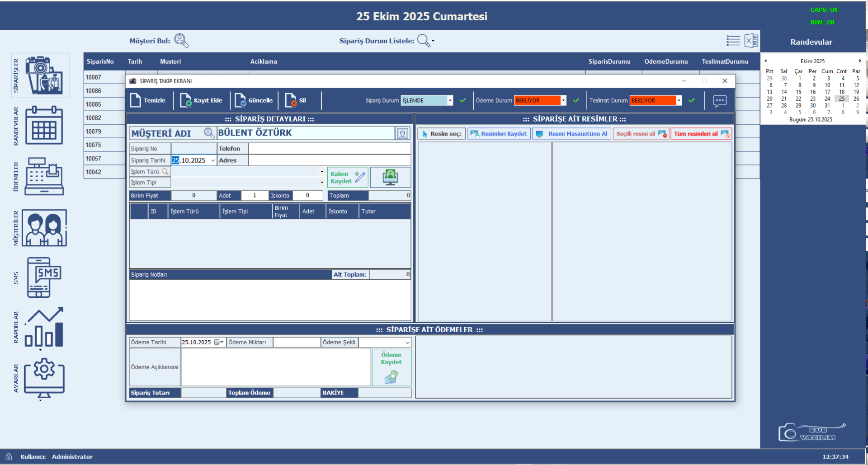Screen dimensions: 868x465
Task: Click the Musteri column header
Action: tap(170, 61)
